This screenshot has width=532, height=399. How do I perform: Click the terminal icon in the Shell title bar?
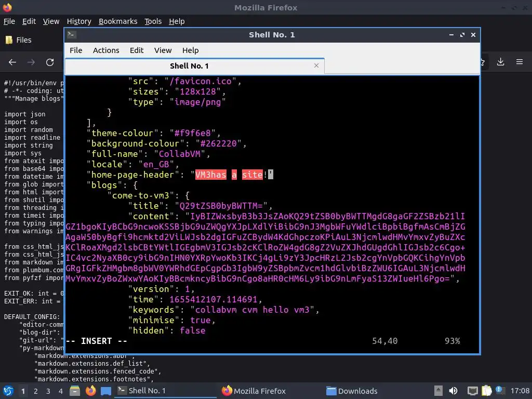(71, 35)
